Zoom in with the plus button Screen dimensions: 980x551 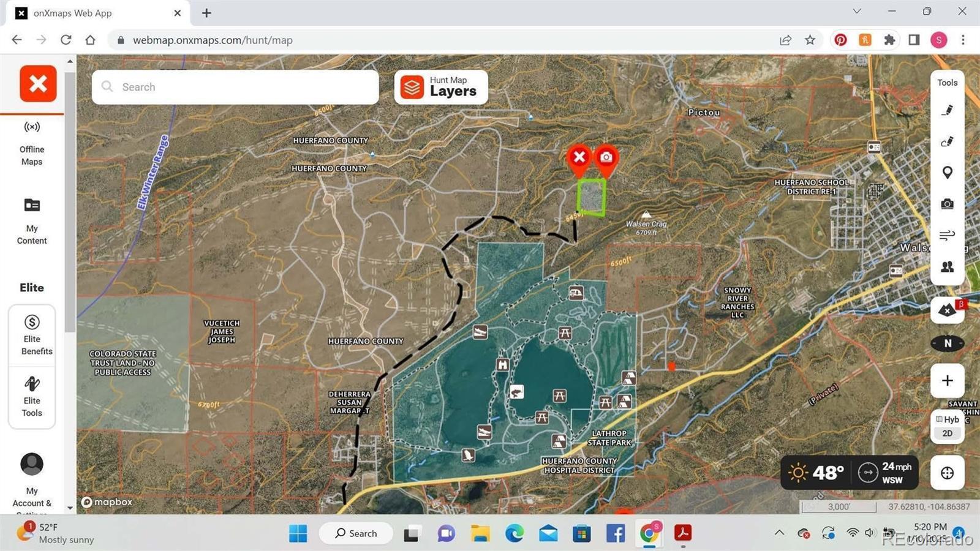(947, 381)
